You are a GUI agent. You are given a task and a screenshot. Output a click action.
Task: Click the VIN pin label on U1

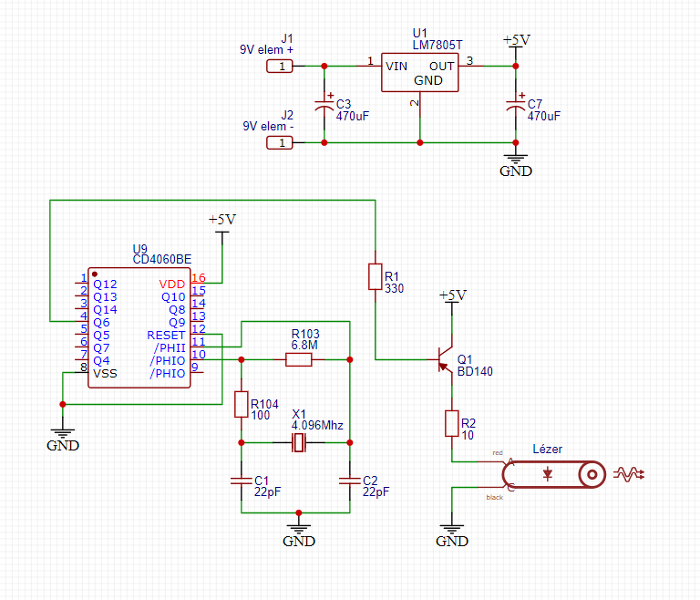pos(396,67)
